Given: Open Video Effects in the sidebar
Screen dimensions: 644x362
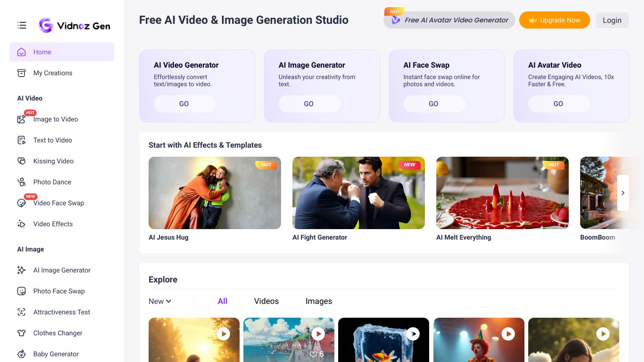Looking at the screenshot, I should click(x=62, y=224).
